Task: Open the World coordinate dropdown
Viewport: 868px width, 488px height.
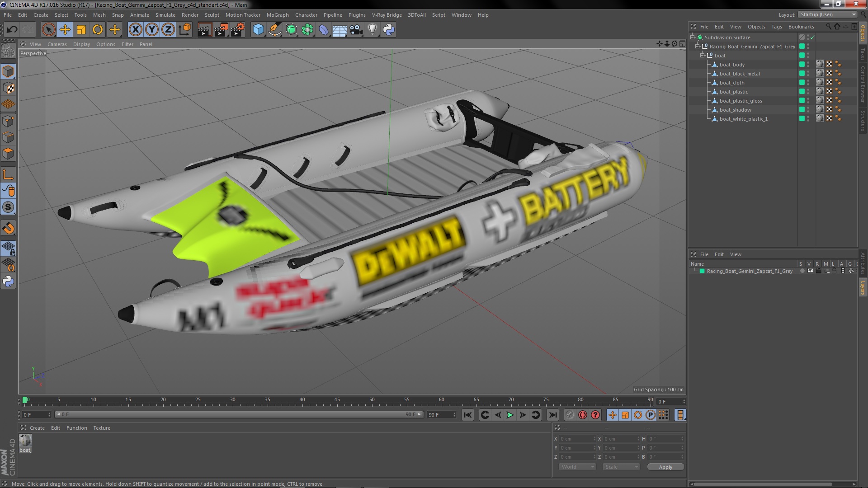Action: pyautogui.click(x=577, y=467)
